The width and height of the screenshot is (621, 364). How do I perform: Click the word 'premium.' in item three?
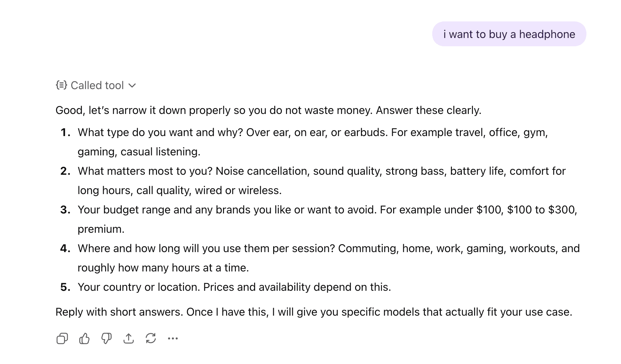tap(101, 229)
